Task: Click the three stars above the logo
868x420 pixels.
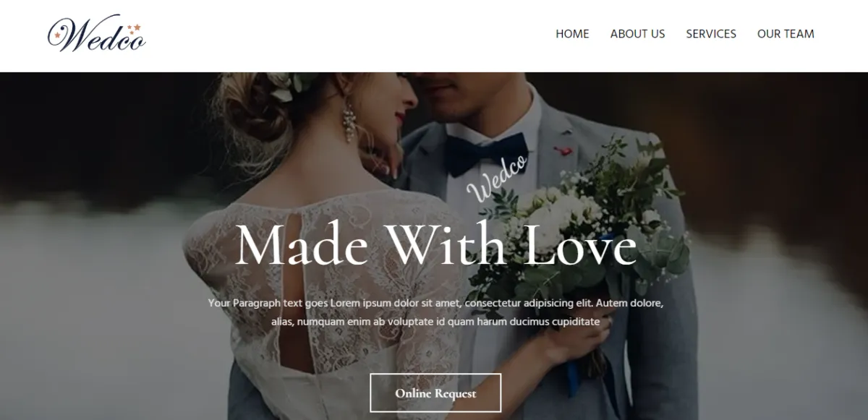Action: (132, 29)
